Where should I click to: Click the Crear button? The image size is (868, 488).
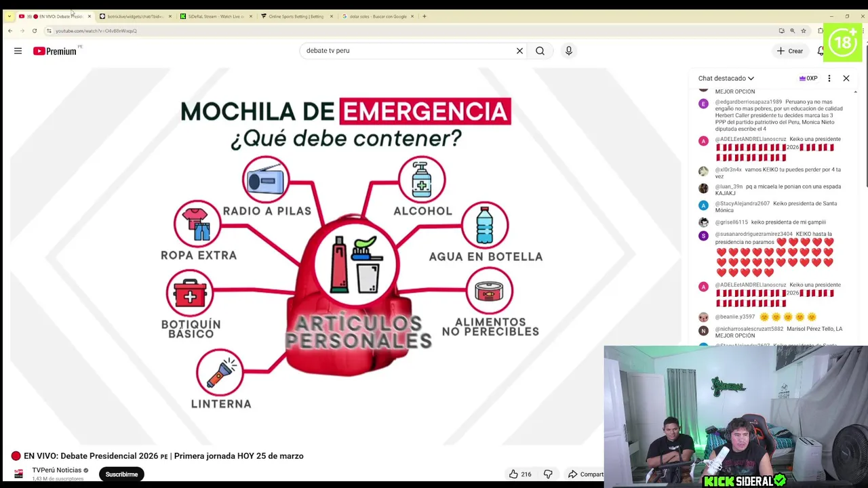click(x=789, y=51)
